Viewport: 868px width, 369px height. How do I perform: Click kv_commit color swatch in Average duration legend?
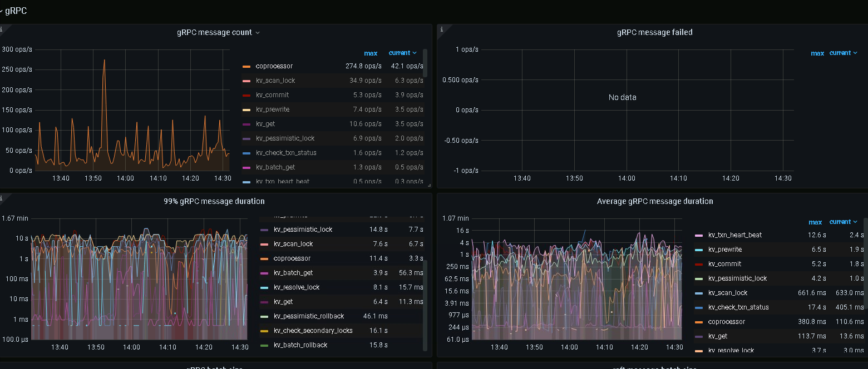(699, 264)
